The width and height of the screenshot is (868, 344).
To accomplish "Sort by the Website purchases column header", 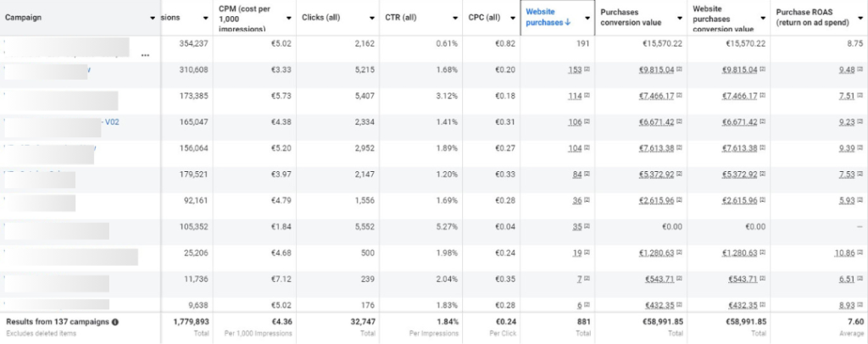I will (548, 17).
